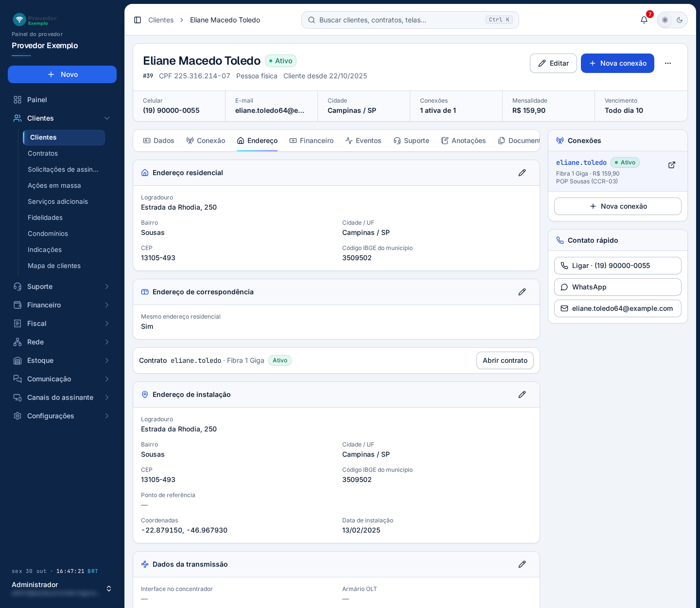Open the Anotações tab
Image resolution: width=700 pixels, height=608 pixels.
pos(463,141)
